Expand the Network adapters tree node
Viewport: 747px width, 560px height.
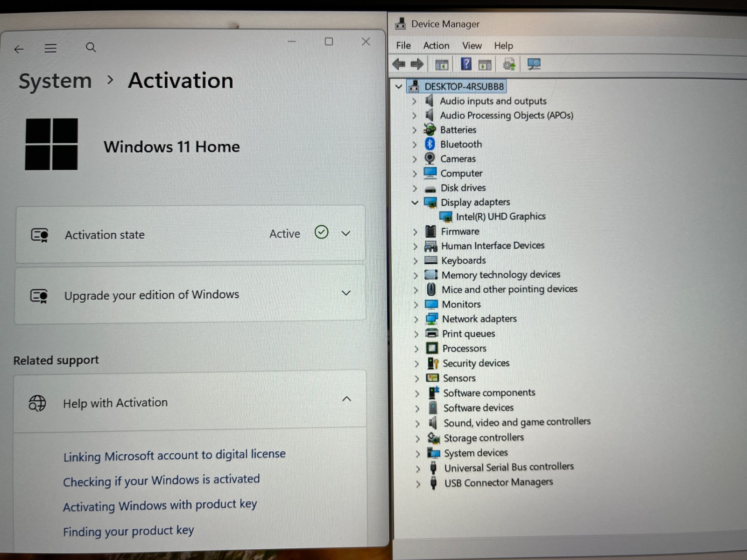pos(416,319)
